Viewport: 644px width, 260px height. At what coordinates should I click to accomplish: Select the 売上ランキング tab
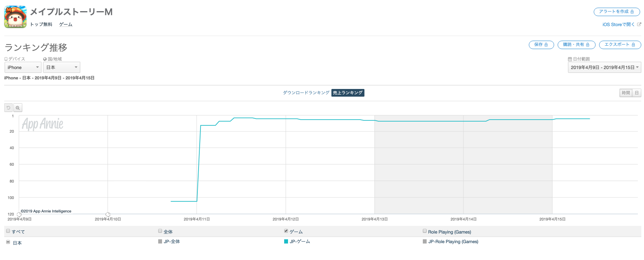point(348,93)
